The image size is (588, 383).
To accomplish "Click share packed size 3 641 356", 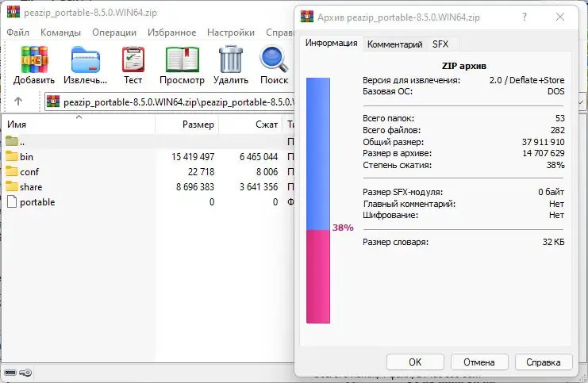I will (x=259, y=186).
